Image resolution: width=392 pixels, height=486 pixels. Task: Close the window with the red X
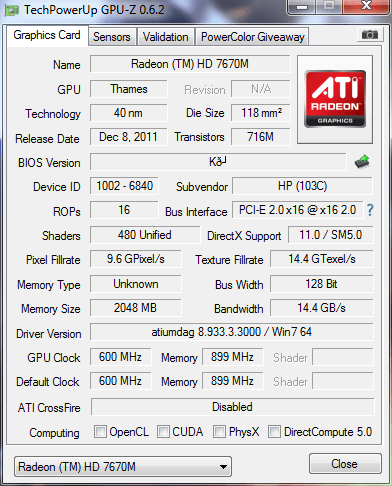coord(366,6)
